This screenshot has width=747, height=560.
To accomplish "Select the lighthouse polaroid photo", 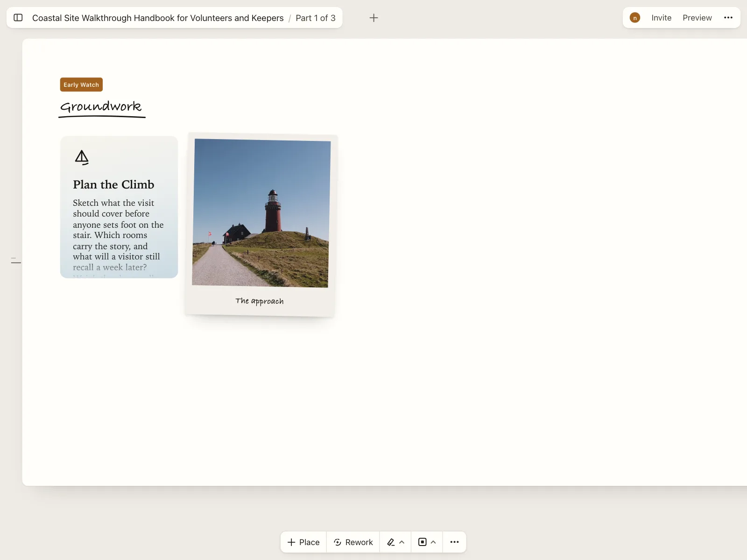I will tap(261, 213).
